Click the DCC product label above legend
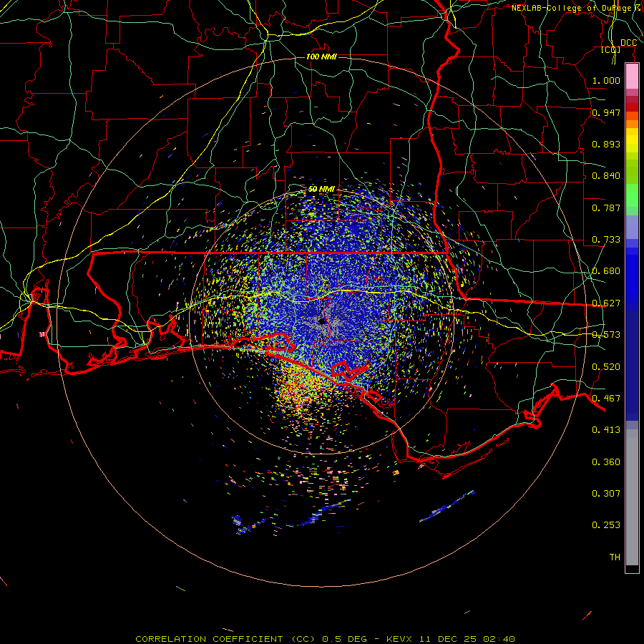Image resolution: width=644 pixels, height=644 pixels. coord(628,43)
